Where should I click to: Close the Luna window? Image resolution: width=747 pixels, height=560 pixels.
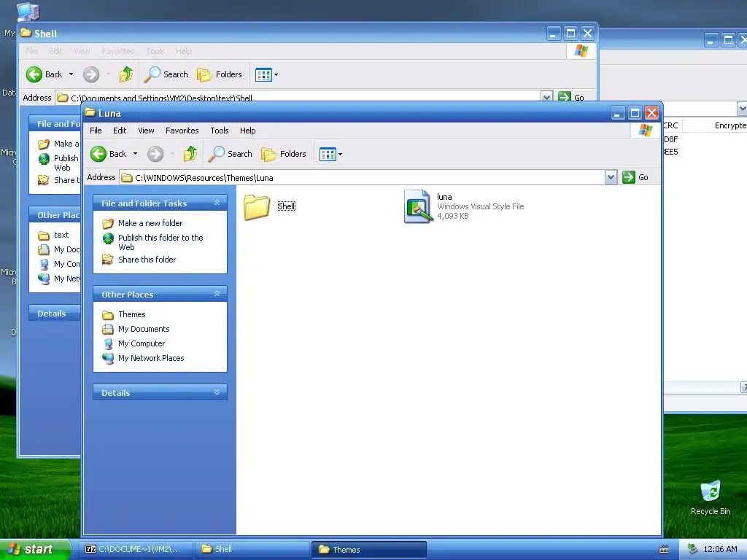(651, 113)
